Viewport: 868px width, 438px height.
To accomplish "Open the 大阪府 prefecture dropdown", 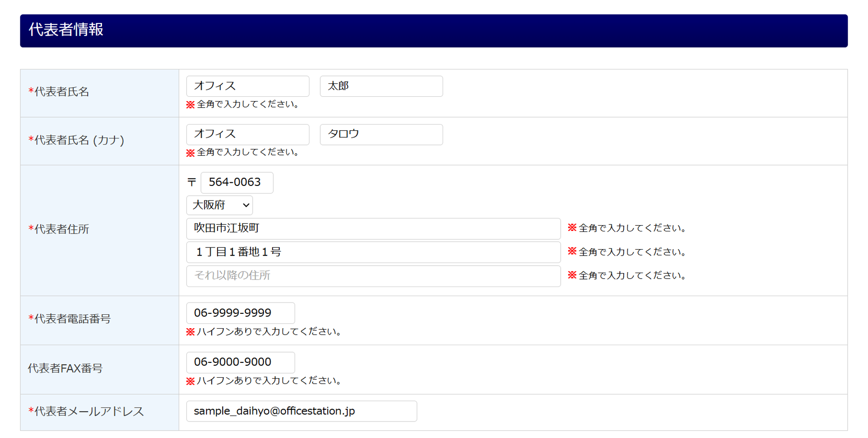I will pos(219,205).
